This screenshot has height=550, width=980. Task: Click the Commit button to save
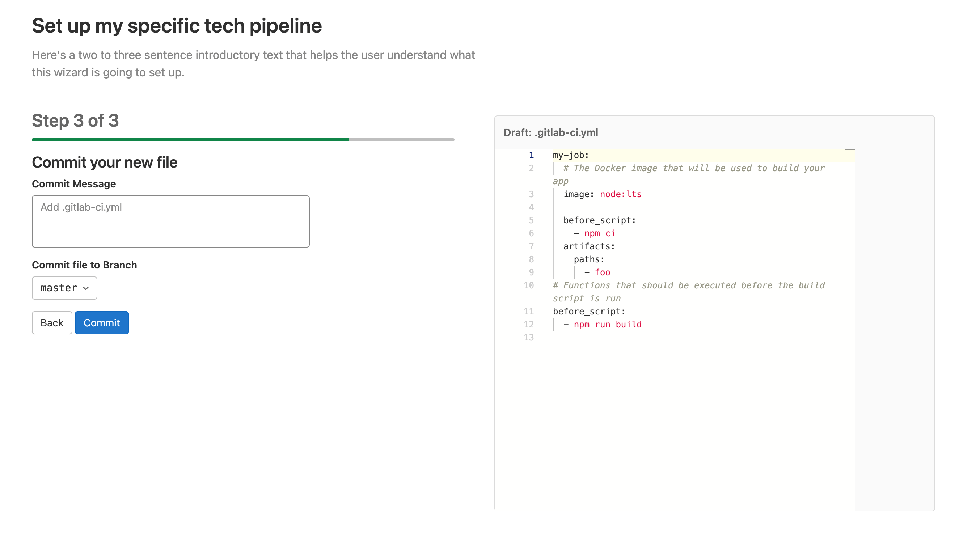coord(102,322)
